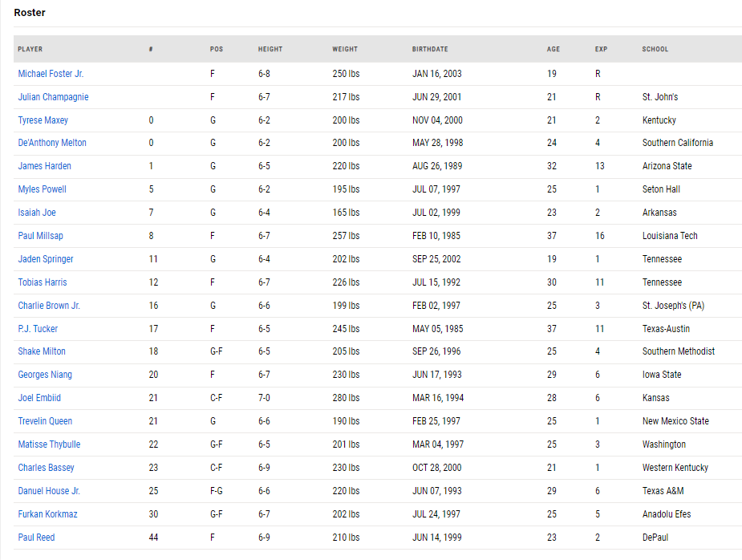Open Paul Reed player page

click(36, 538)
